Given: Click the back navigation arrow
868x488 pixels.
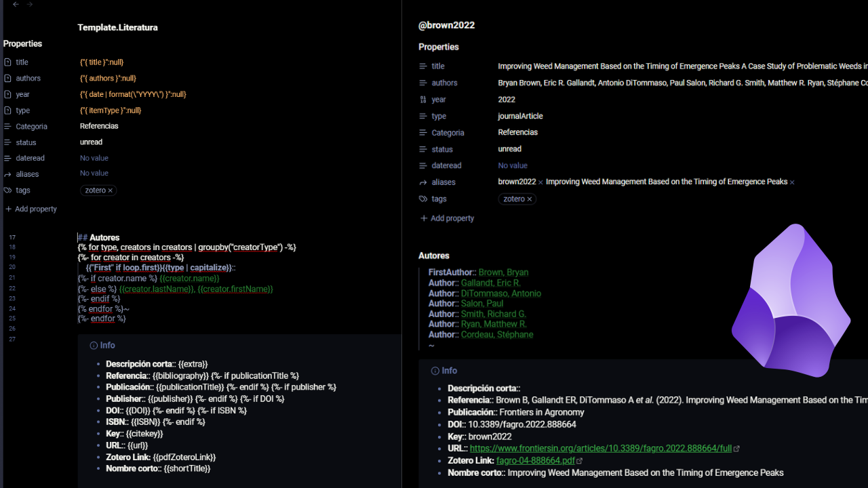Looking at the screenshot, I should [16, 5].
